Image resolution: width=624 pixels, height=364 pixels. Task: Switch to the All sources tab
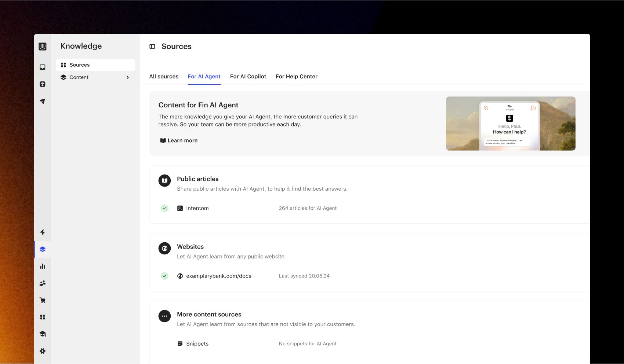point(164,77)
